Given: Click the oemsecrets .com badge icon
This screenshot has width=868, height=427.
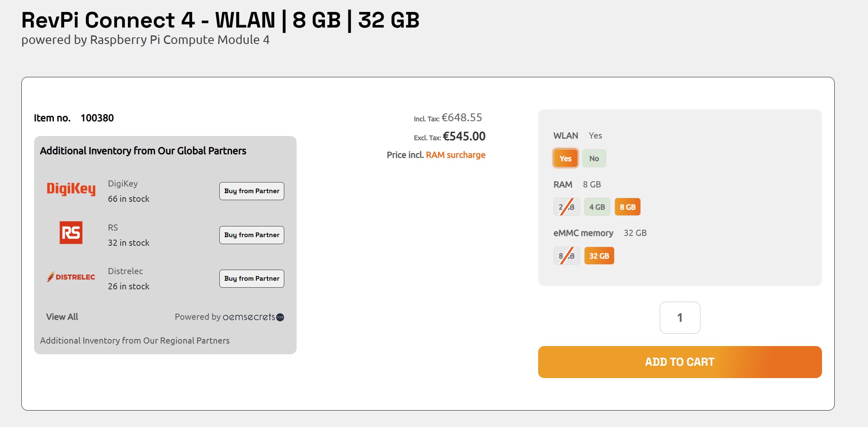Looking at the screenshot, I should (281, 317).
